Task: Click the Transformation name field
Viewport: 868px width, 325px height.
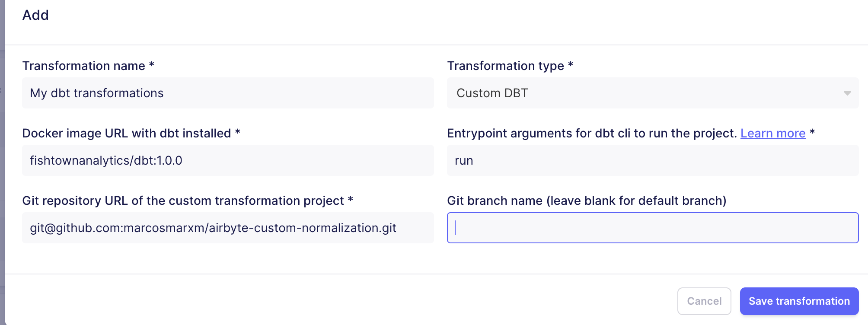Action: click(228, 93)
